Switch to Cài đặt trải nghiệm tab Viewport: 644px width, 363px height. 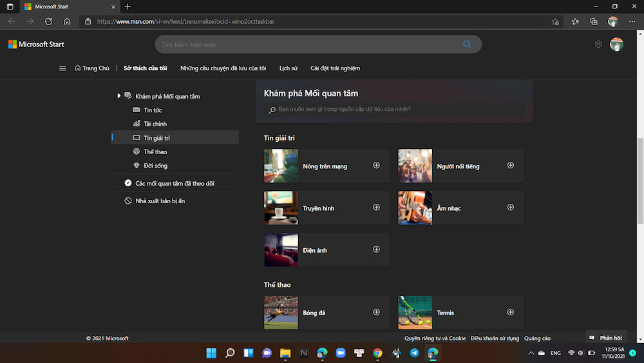tap(335, 68)
